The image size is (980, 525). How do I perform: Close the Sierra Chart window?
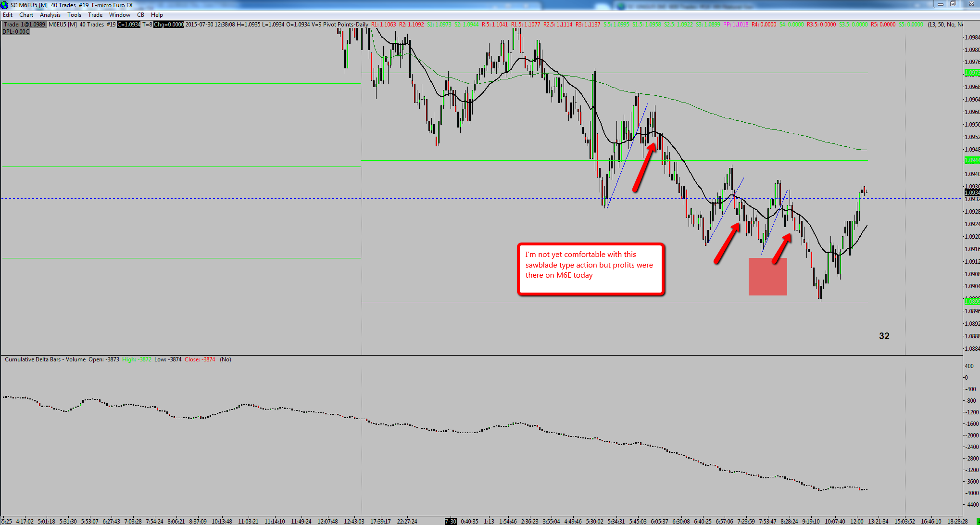(970, 4)
